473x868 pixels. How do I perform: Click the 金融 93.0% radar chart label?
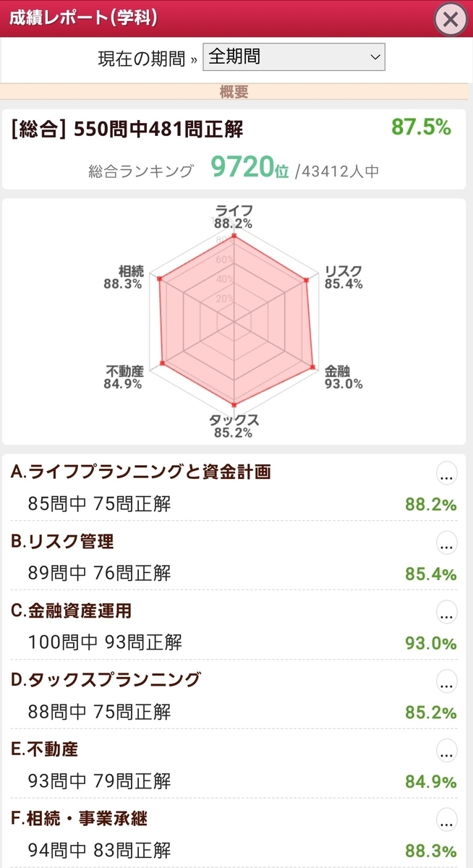343,377
